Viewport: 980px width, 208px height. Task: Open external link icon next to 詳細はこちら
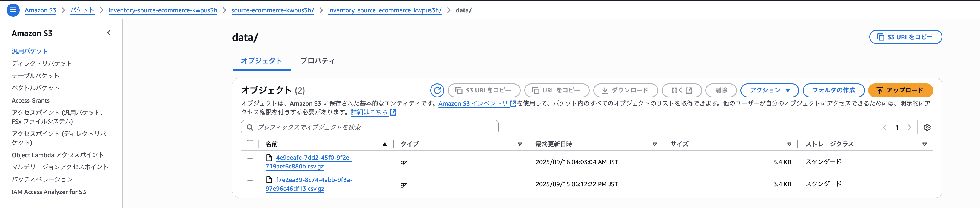393,113
